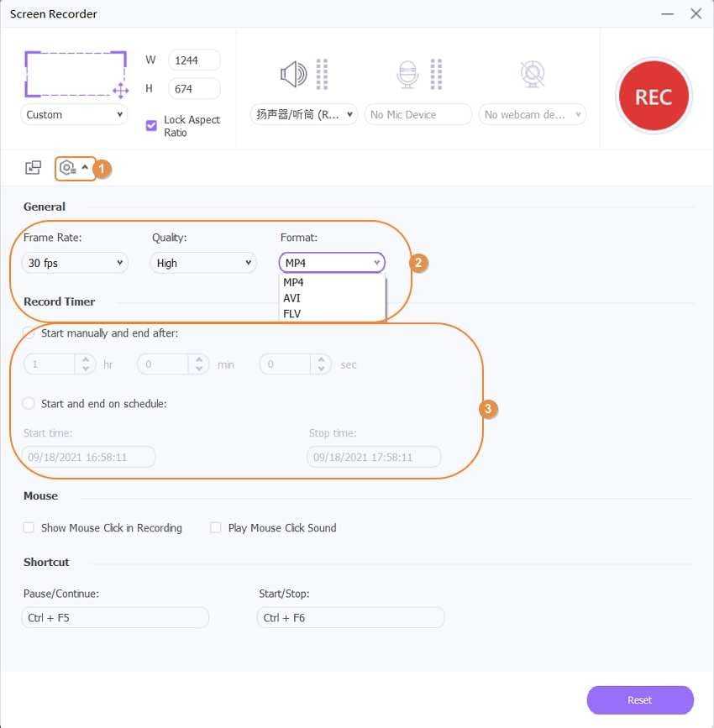Enable Show Mouse Click in Recording

pyautogui.click(x=29, y=528)
